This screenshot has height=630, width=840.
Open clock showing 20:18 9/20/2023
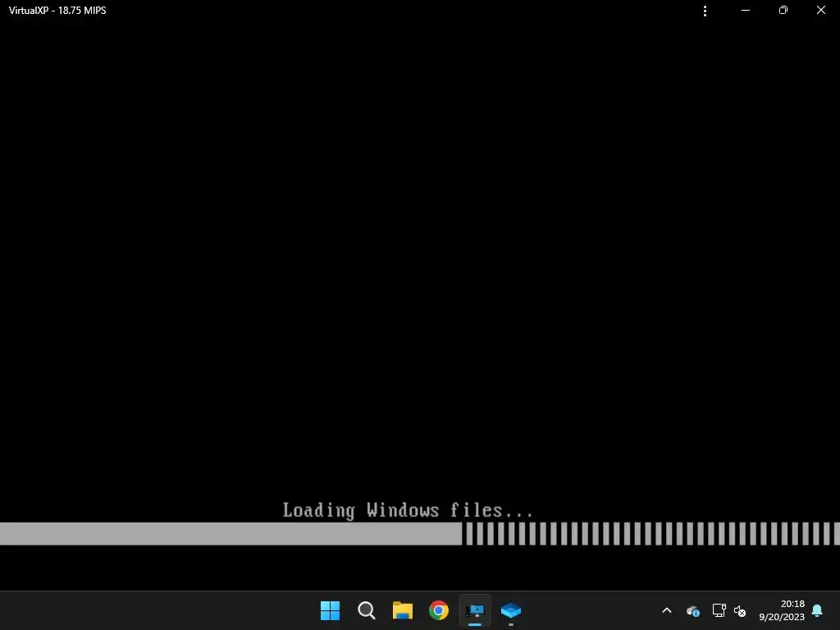click(x=782, y=610)
